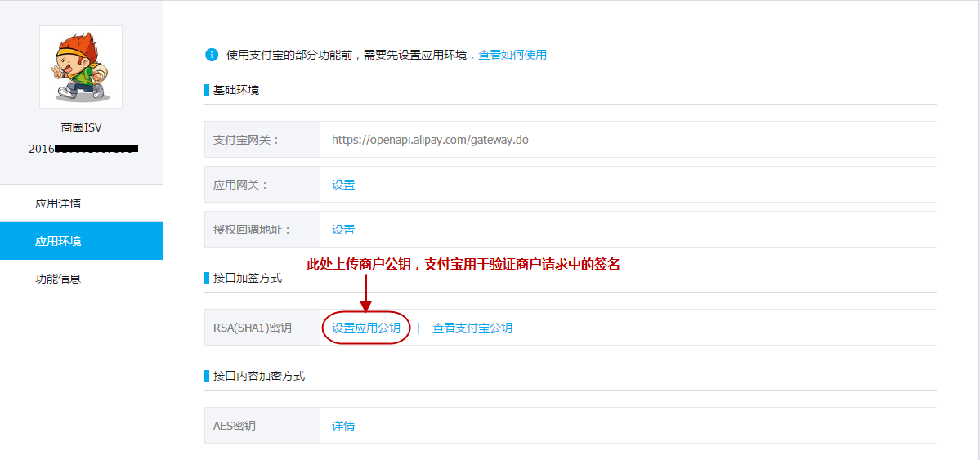Switch to the 功能信息 sidebar tab
The width and height of the screenshot is (980, 460).
click(x=81, y=278)
